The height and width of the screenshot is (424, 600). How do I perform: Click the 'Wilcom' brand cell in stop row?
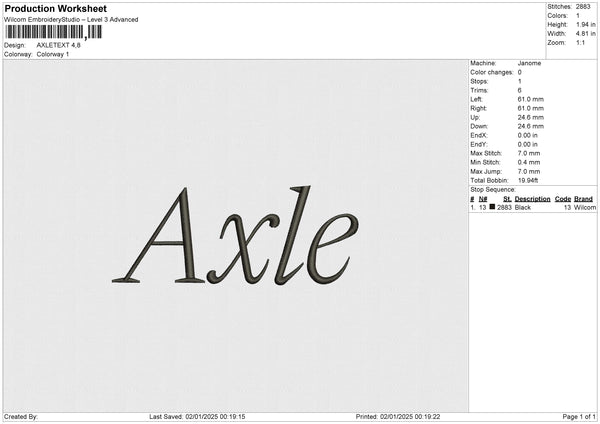point(585,207)
